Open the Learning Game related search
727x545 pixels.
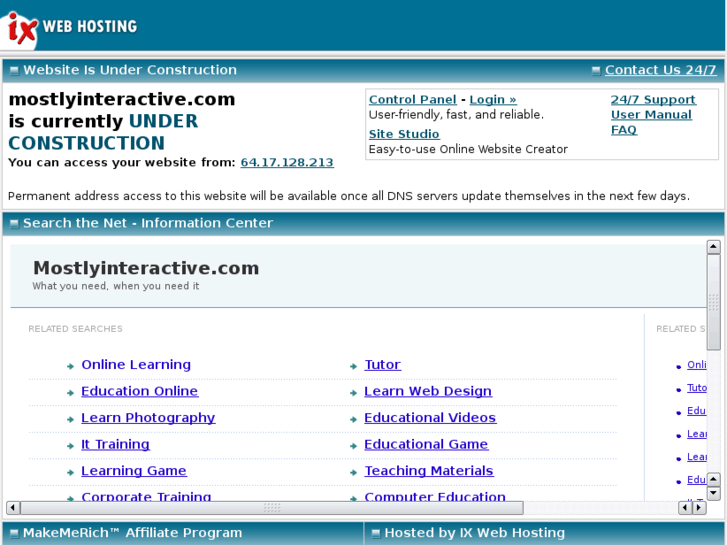tap(134, 471)
